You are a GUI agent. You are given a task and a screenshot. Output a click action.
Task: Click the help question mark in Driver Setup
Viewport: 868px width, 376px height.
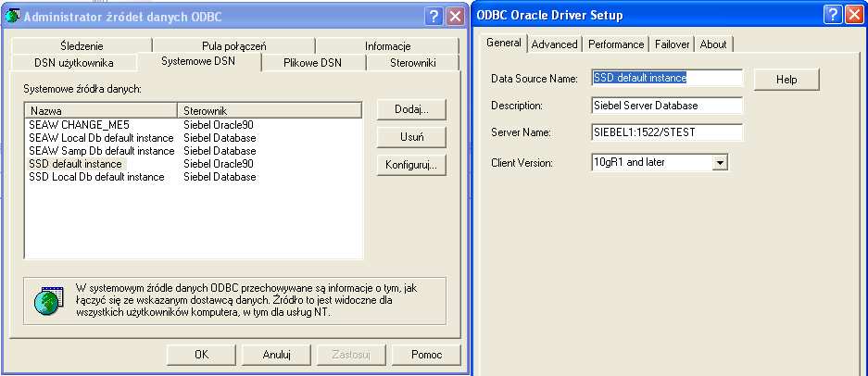832,16
